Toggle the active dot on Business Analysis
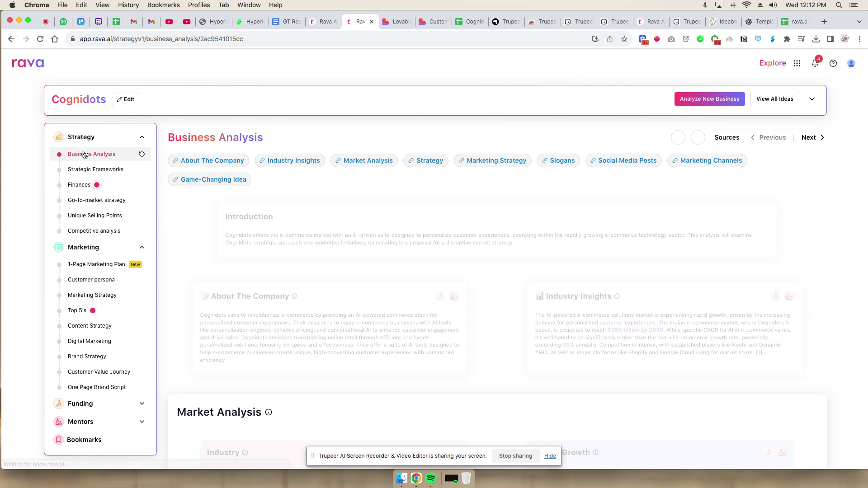This screenshot has height=488, width=868. [59, 154]
